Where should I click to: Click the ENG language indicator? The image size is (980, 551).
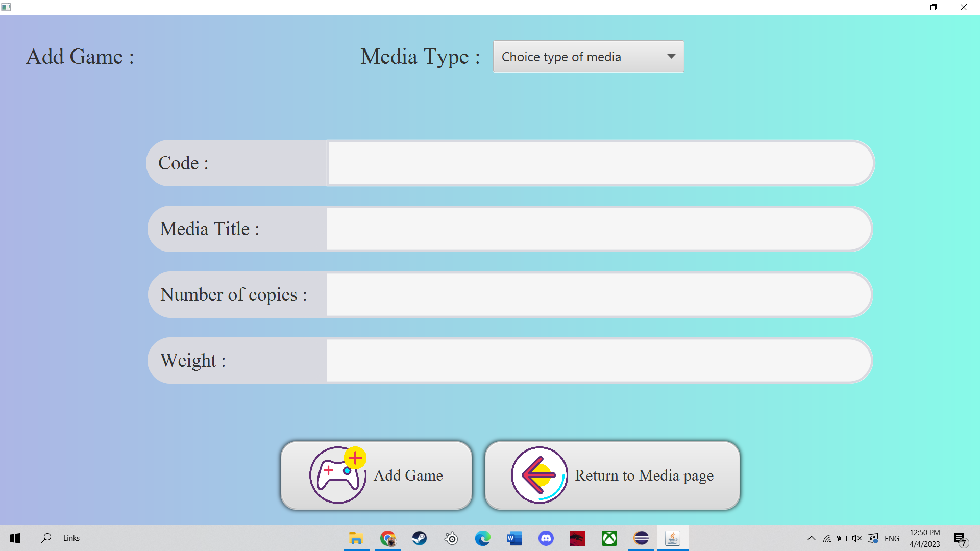[x=892, y=538]
